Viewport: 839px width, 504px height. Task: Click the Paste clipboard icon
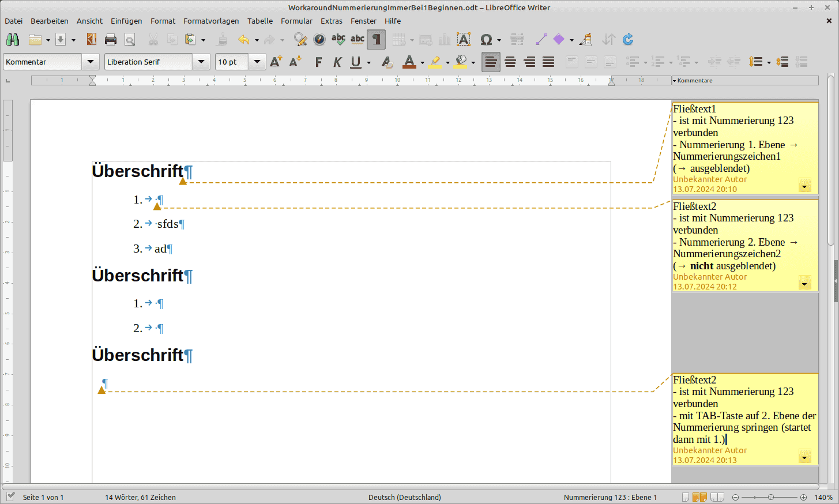190,39
